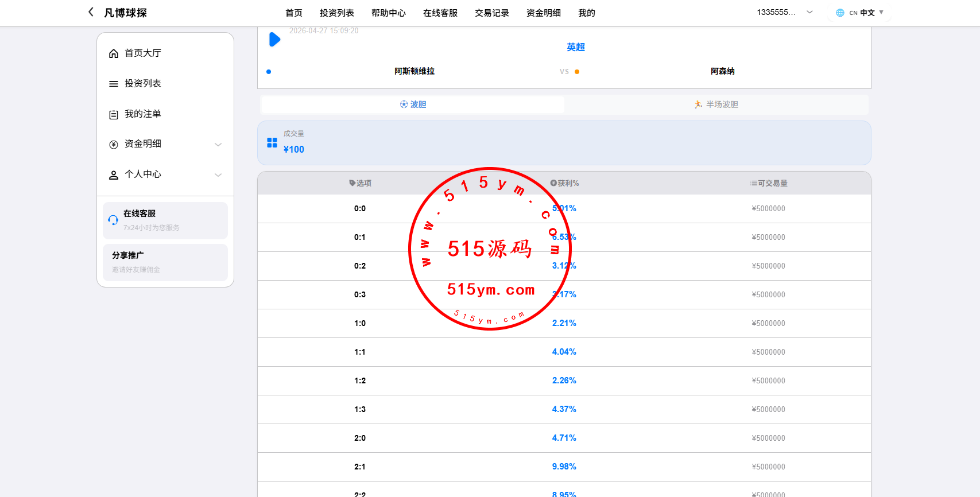Viewport: 980px width, 497px height.
Task: Select the 2:1 score option row
Action: point(360,467)
